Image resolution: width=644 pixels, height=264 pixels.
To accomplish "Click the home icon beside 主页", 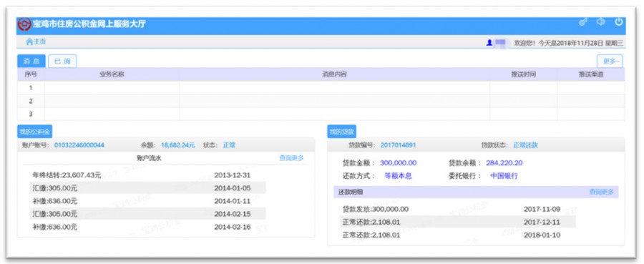I will [x=29, y=41].
